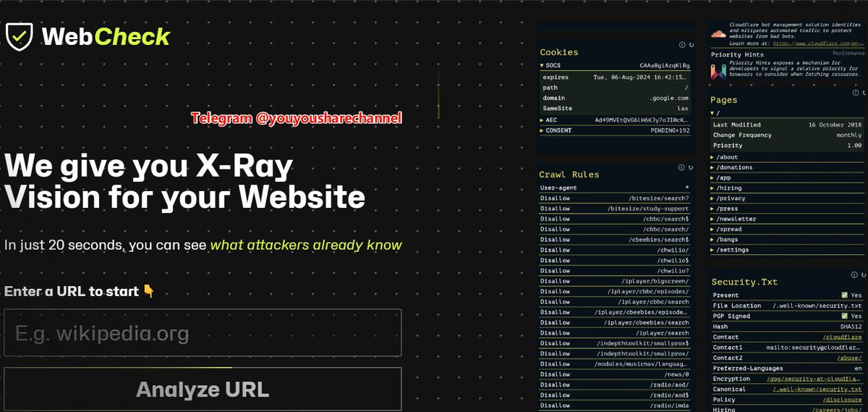Toggle the PGP Signed checkbox

[x=844, y=316]
